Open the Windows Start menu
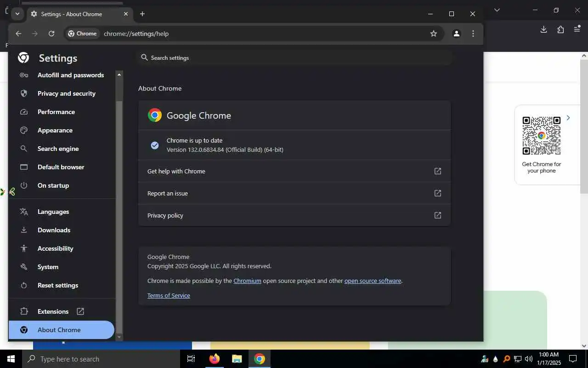 [x=11, y=359]
